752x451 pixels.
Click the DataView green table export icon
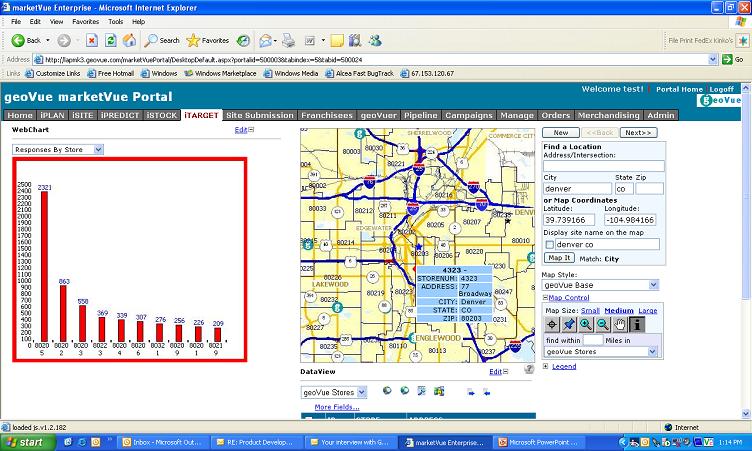(x=439, y=391)
